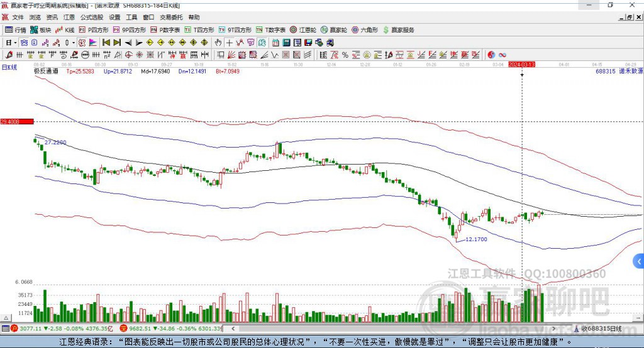Click the Up=21.8712 indicator value
The image size is (644, 348).
pos(118,71)
